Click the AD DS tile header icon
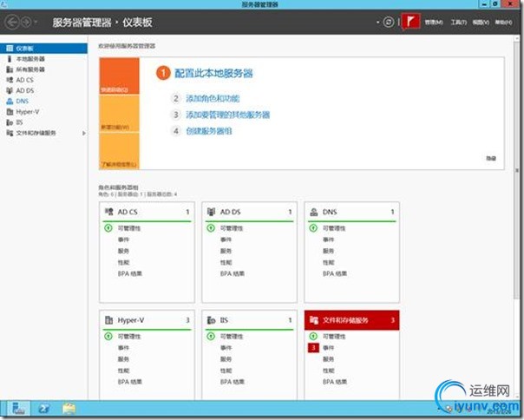The width and height of the screenshot is (524, 420). [x=211, y=212]
